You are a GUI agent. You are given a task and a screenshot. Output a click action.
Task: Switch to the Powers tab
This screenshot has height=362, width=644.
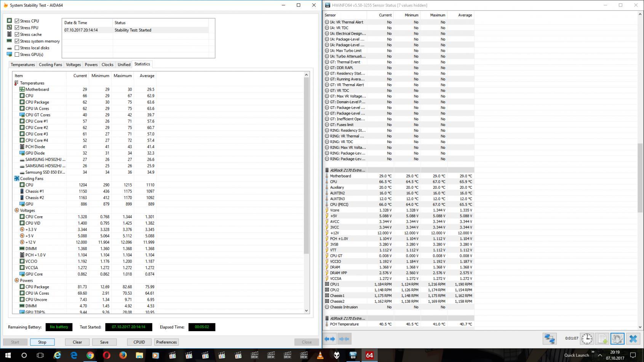click(91, 65)
